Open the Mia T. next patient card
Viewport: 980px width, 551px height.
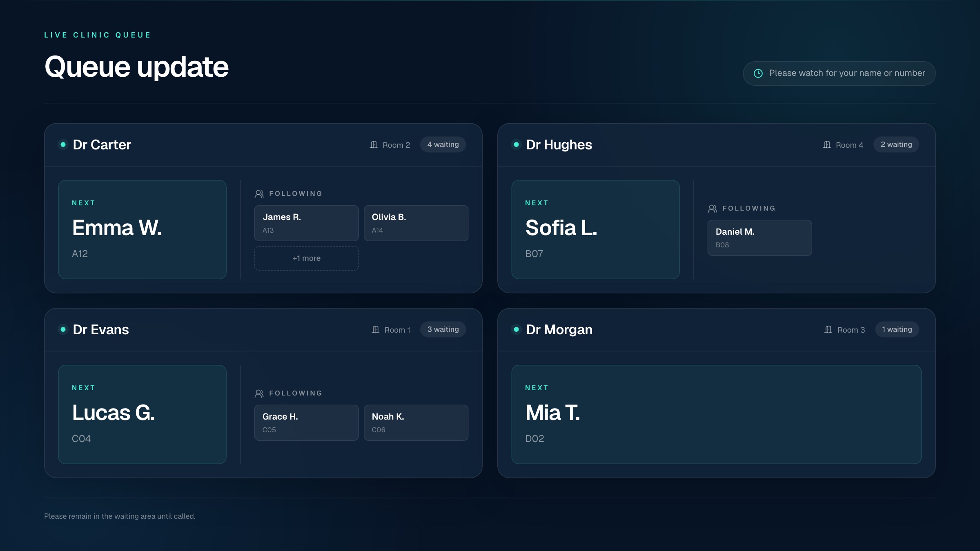[717, 415]
